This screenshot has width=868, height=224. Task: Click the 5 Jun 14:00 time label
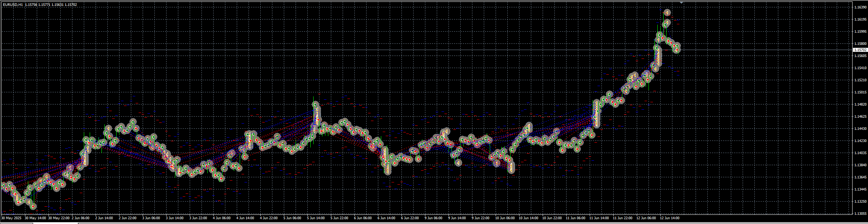[x=316, y=218]
